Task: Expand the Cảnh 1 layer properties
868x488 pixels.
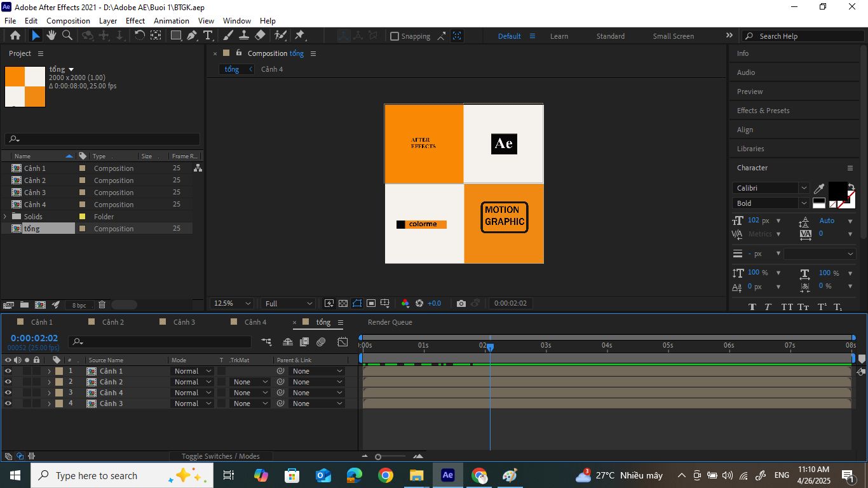Action: click(x=49, y=371)
